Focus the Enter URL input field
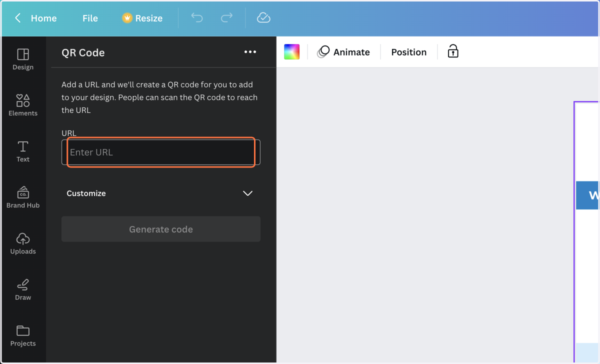The image size is (600, 364). [x=161, y=152]
